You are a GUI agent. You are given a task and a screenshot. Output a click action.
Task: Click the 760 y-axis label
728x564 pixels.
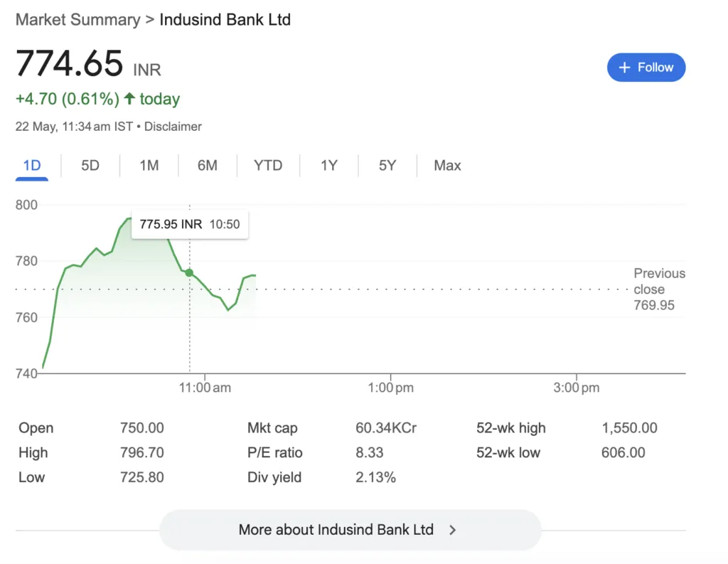pos(26,318)
